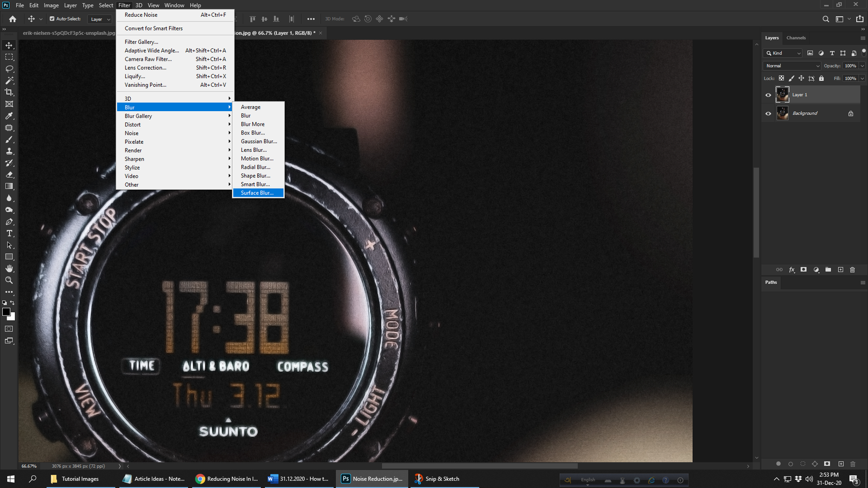Viewport: 868px width, 488px height.
Task: Select the Layer 1 thumbnail
Action: coord(782,95)
